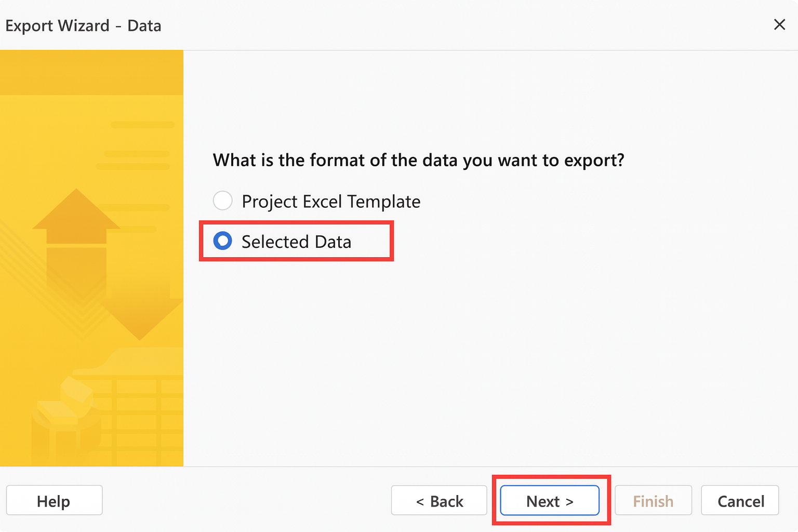The image size is (798, 532).
Task: Click the Selected Data label text
Action: (297, 241)
